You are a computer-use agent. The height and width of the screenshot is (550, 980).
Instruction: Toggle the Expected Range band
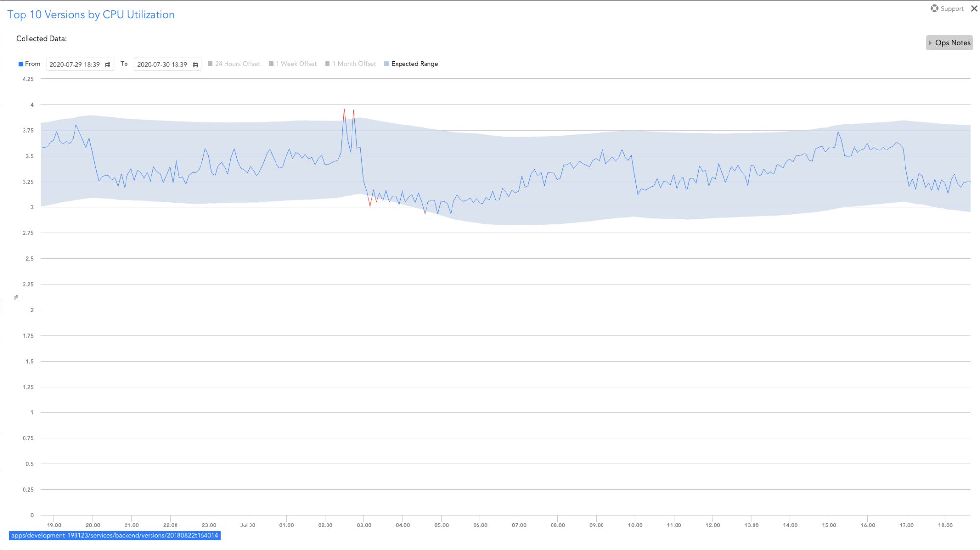click(411, 64)
